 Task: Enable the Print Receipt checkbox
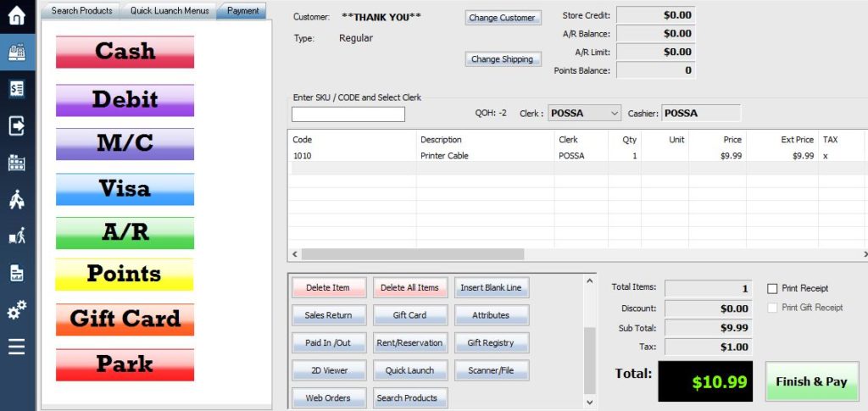click(x=772, y=289)
